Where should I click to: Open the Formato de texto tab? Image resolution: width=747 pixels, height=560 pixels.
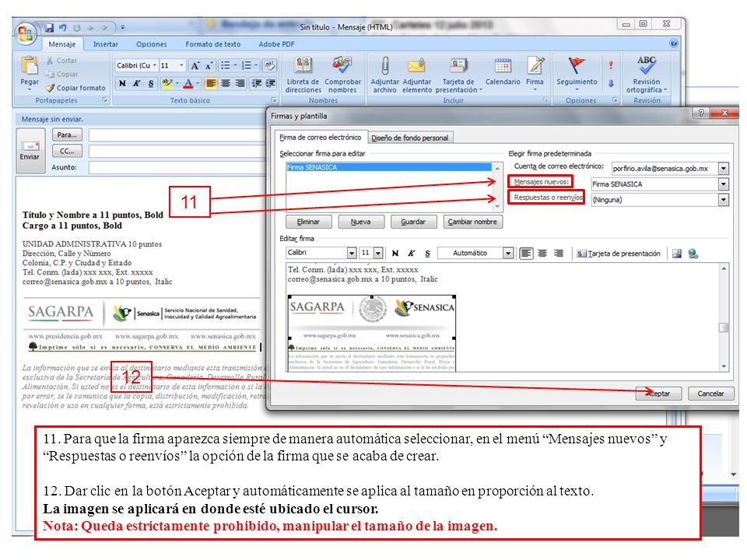click(213, 44)
